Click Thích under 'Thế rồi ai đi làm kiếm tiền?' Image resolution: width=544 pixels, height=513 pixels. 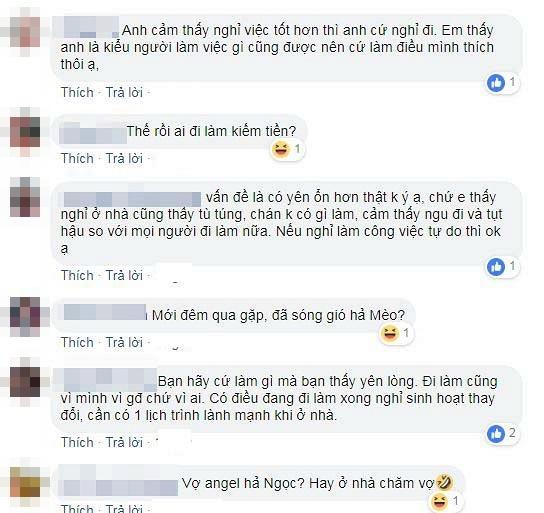[77, 159]
